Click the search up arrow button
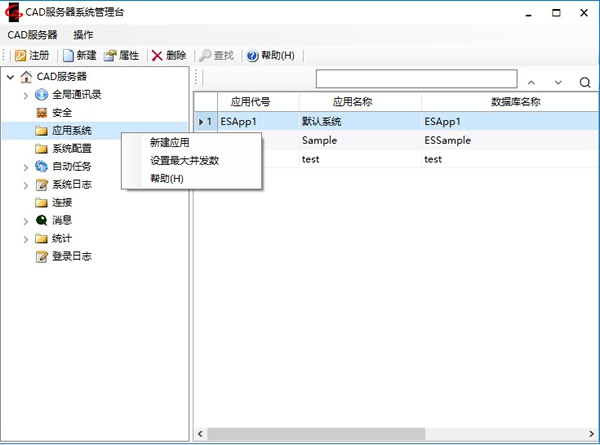 [x=532, y=82]
